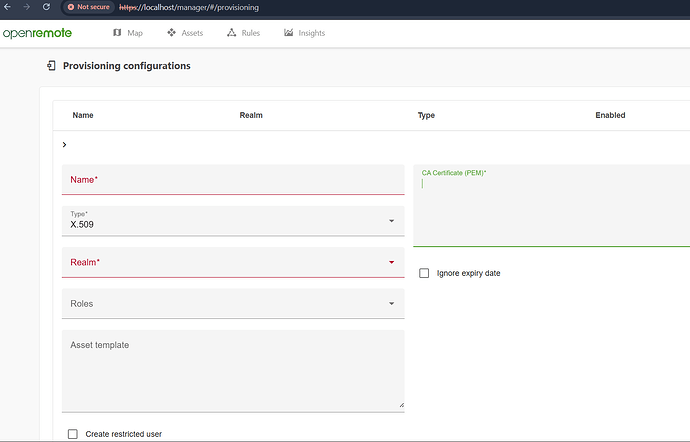Screen dimensions: 690x442
Task: Open the Realm dropdown
Action: point(232,262)
